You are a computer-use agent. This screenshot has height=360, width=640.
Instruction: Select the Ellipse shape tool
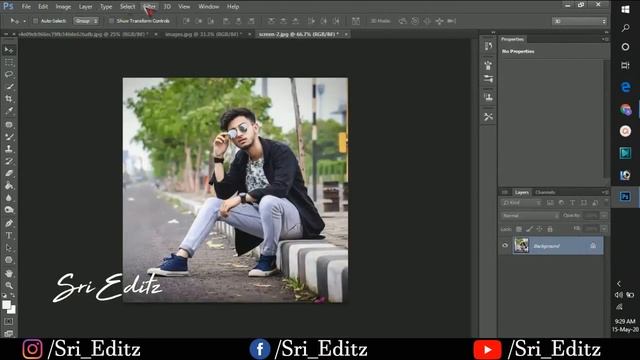click(9, 260)
